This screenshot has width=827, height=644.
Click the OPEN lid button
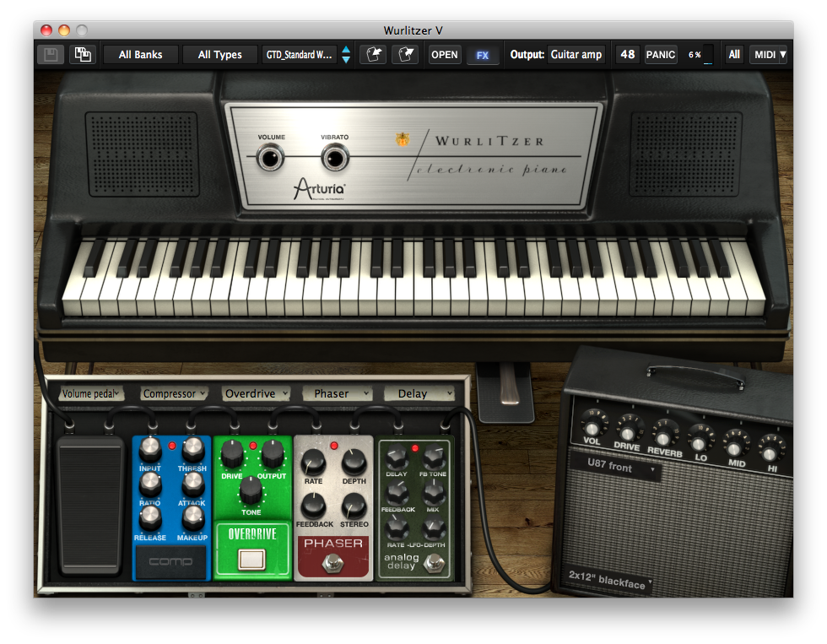[x=445, y=54]
